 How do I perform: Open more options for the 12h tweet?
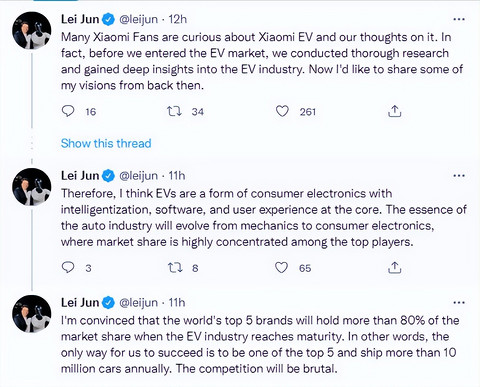pyautogui.click(x=459, y=19)
